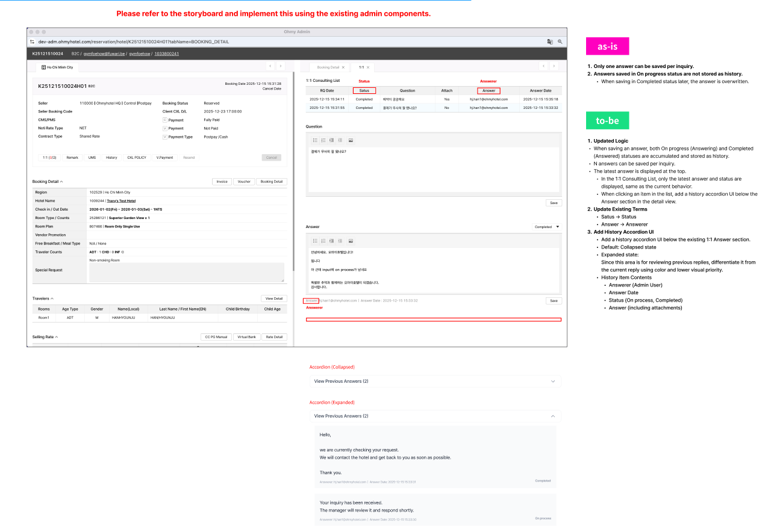Image resolution: width=768 pixels, height=532 pixels.
Task: Close the Booking Detail tab
Action: [x=343, y=67]
